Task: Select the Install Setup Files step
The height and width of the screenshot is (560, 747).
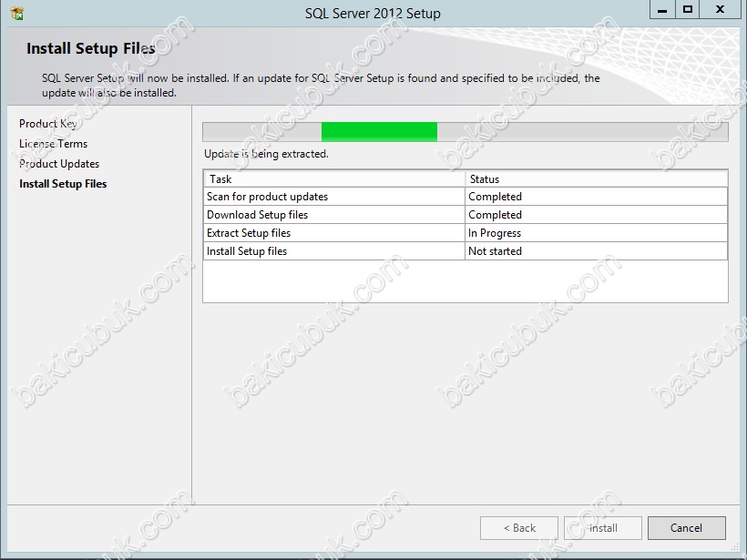Action: tap(63, 184)
